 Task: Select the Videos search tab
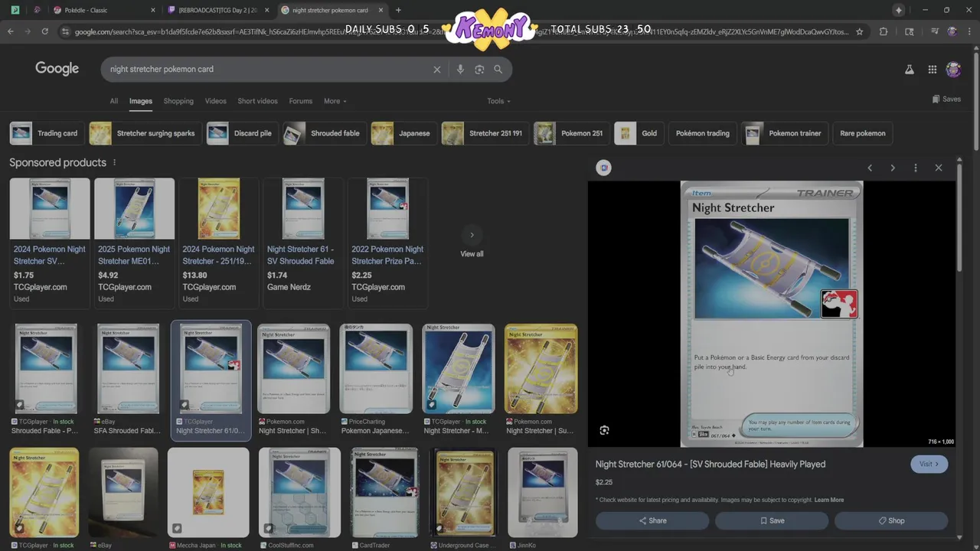click(215, 101)
